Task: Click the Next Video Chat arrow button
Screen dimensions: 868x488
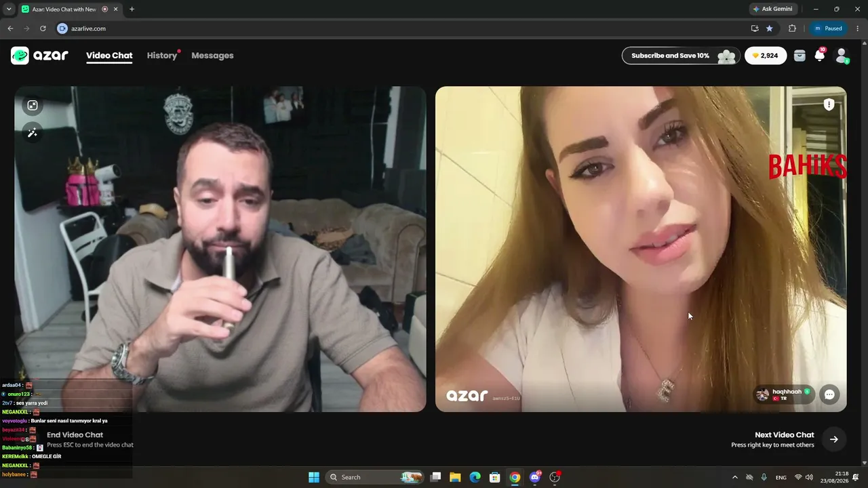Action: click(x=834, y=439)
